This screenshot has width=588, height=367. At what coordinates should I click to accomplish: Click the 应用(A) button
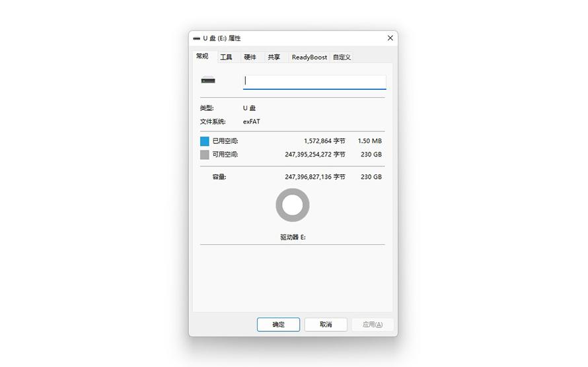(x=373, y=324)
